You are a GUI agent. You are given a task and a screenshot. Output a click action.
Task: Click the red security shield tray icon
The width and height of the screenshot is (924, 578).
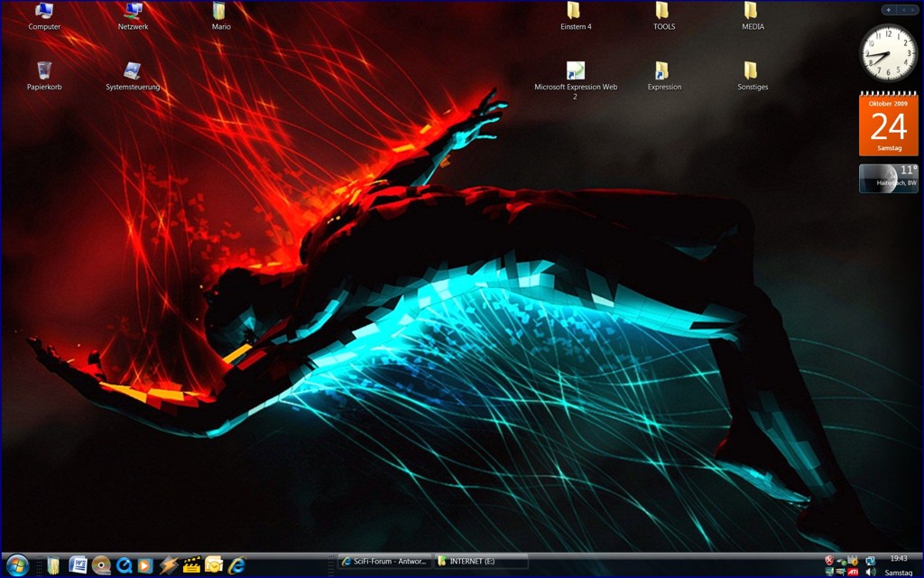pyautogui.click(x=829, y=560)
